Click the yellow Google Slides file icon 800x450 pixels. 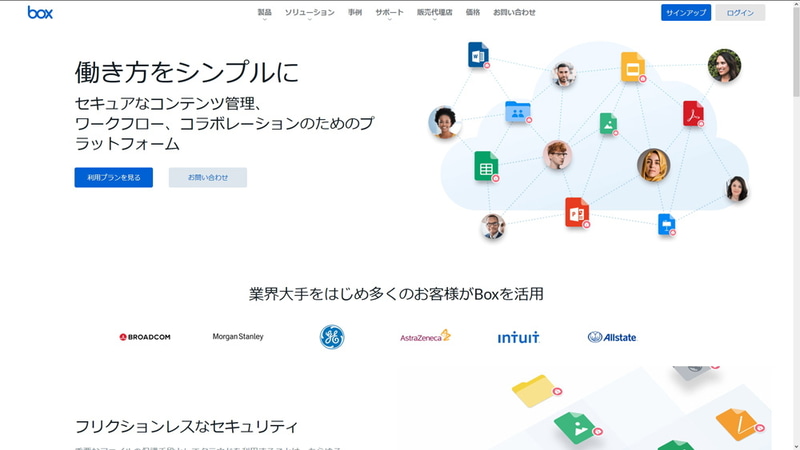(633, 67)
